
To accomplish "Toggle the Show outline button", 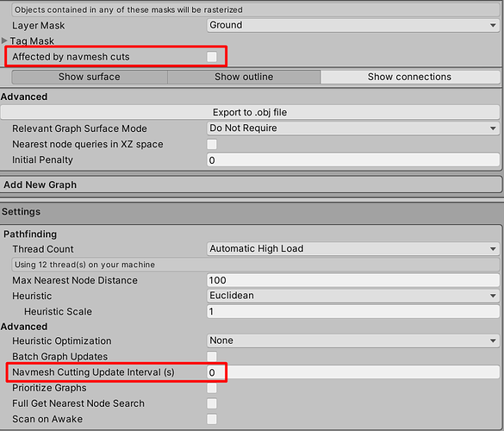I will pos(244,77).
